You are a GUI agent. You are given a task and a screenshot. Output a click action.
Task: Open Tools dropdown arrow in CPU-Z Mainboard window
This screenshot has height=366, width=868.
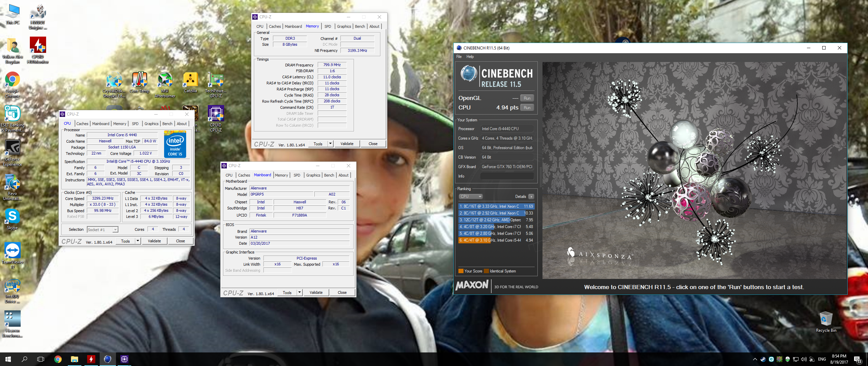[x=299, y=292]
